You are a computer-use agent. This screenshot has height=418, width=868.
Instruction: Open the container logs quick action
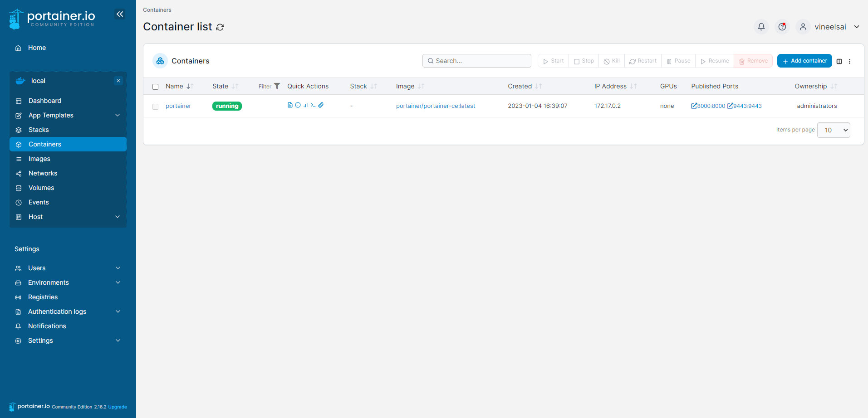pos(290,105)
